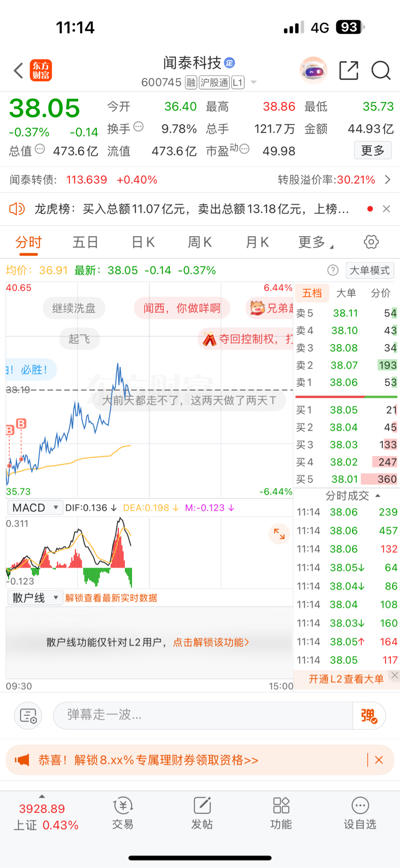Tap 点击解锁该功能 link
This screenshot has height=868, width=400.
coord(211,642)
